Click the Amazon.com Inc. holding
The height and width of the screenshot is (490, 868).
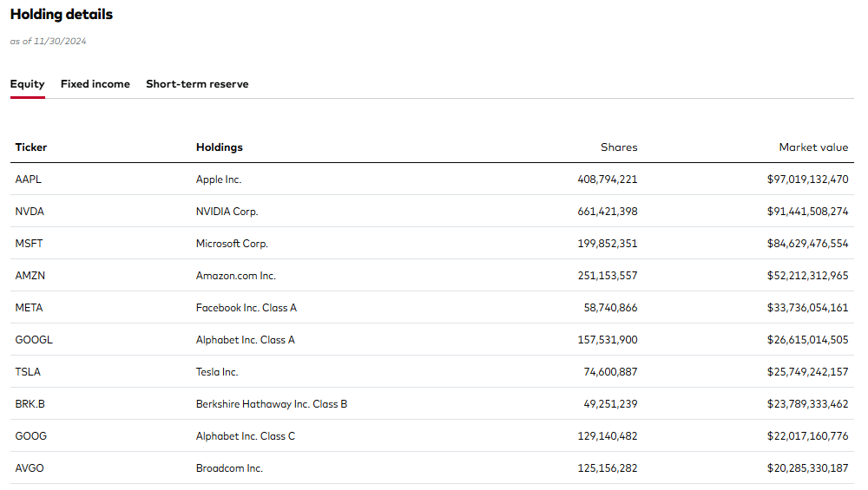click(236, 276)
